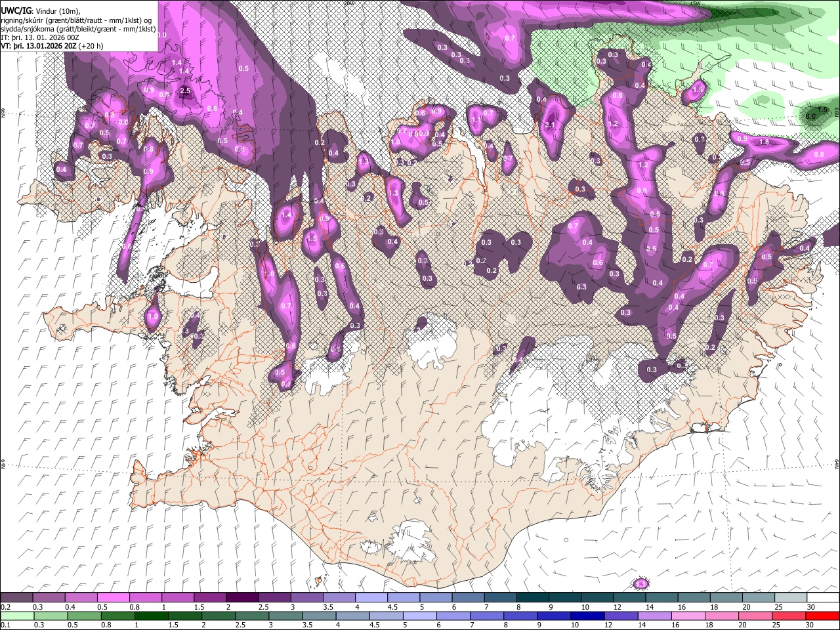Click the 0.1 label on the lower legend bar
The image size is (840, 630).
point(5,625)
